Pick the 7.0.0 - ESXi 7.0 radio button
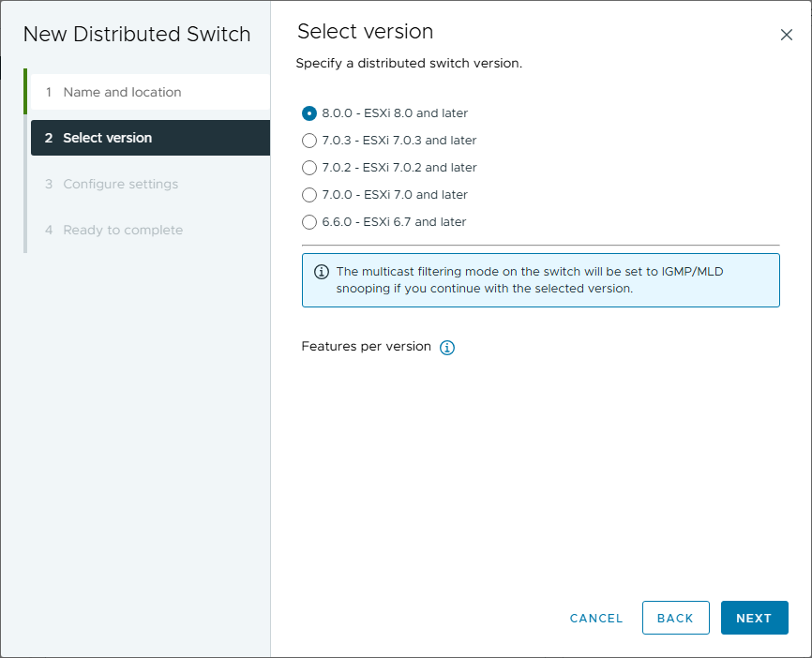The width and height of the screenshot is (812, 658). click(309, 195)
